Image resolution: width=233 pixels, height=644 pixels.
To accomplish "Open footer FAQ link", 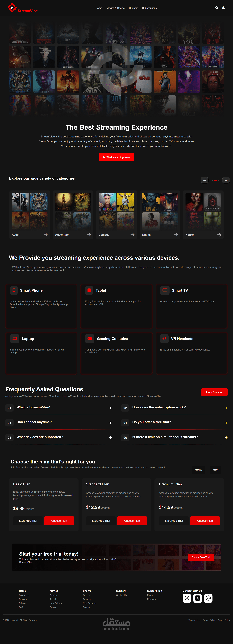I will [21, 607].
